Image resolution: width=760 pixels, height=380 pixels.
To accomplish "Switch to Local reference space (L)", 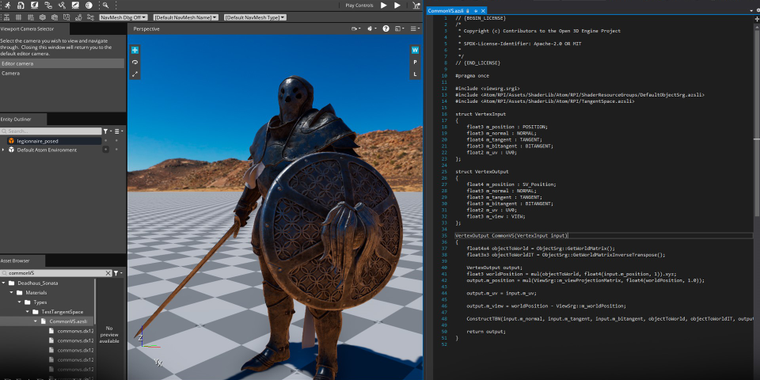I will [415, 74].
